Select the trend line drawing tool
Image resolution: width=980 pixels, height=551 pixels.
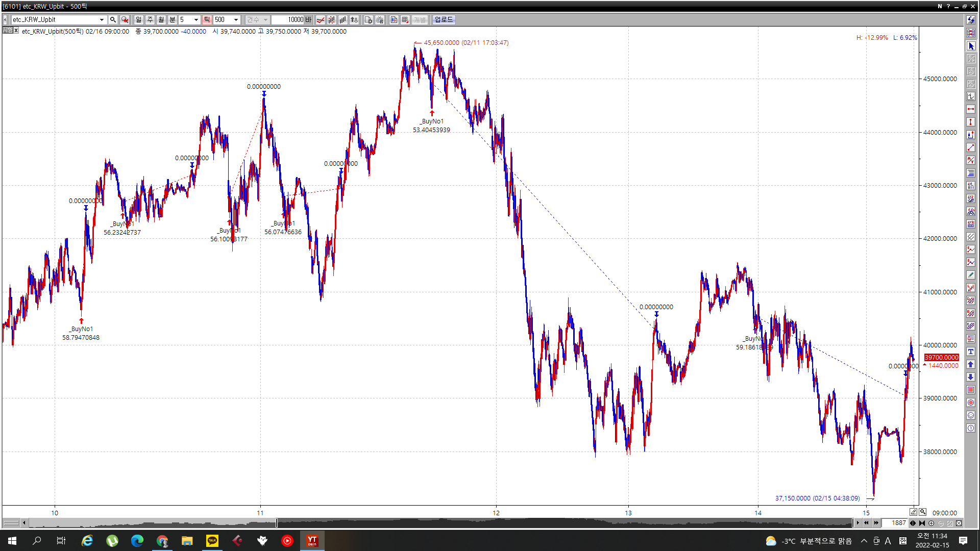971,147
